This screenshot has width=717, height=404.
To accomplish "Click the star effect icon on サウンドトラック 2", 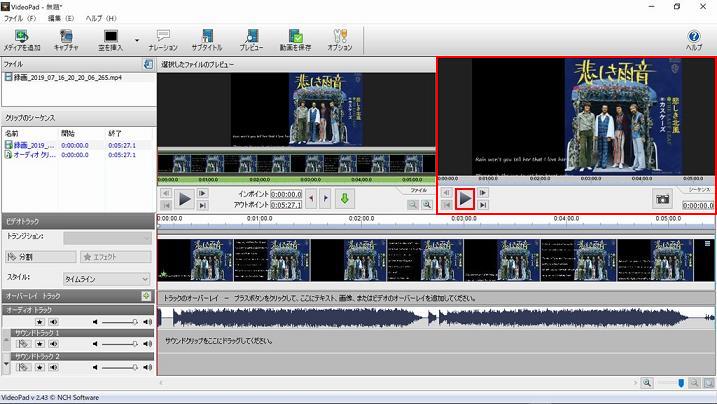I will click(x=40, y=367).
